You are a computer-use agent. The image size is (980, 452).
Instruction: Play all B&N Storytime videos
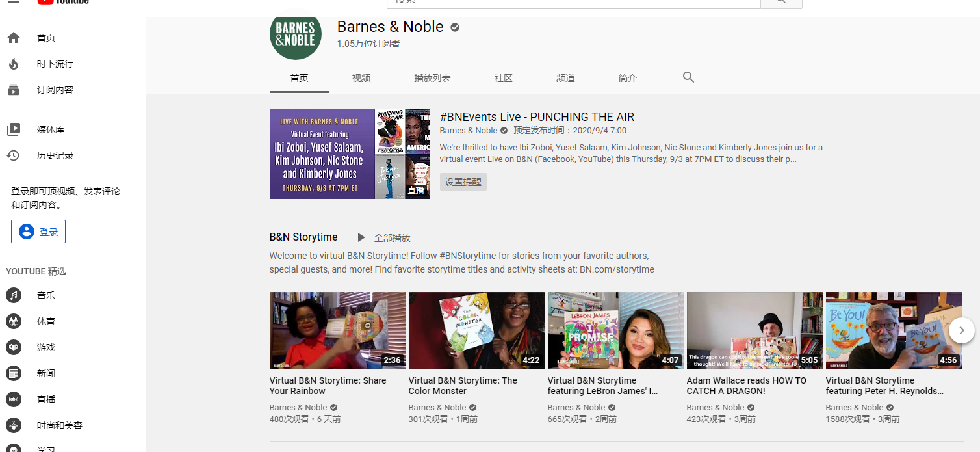click(385, 238)
